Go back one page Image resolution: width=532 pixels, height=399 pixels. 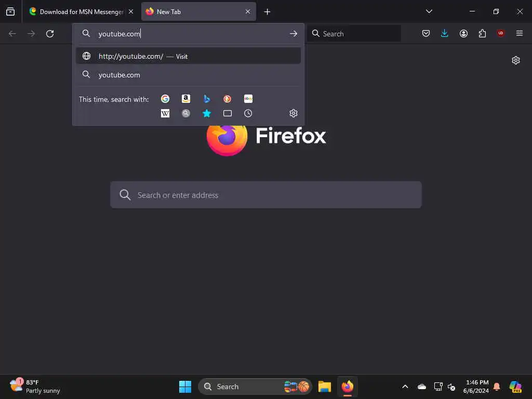(x=12, y=34)
